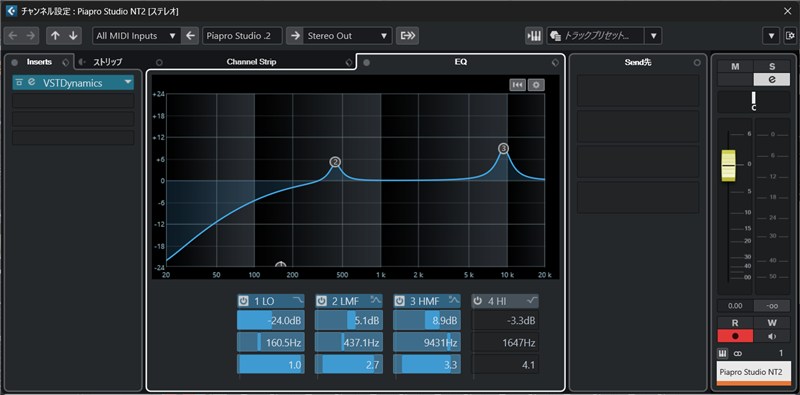The image size is (800, 395).
Task: Change the 4 HI band filter type
Action: point(532,300)
